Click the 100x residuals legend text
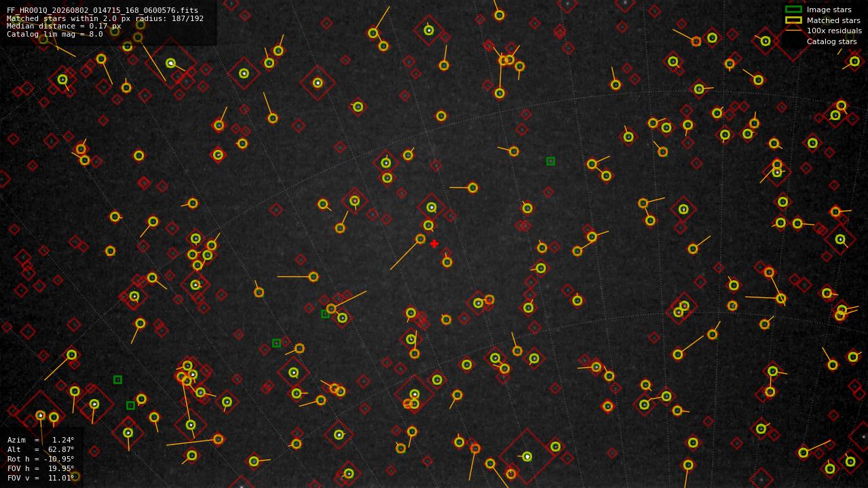Screen dimensions: 868x488 834,31
